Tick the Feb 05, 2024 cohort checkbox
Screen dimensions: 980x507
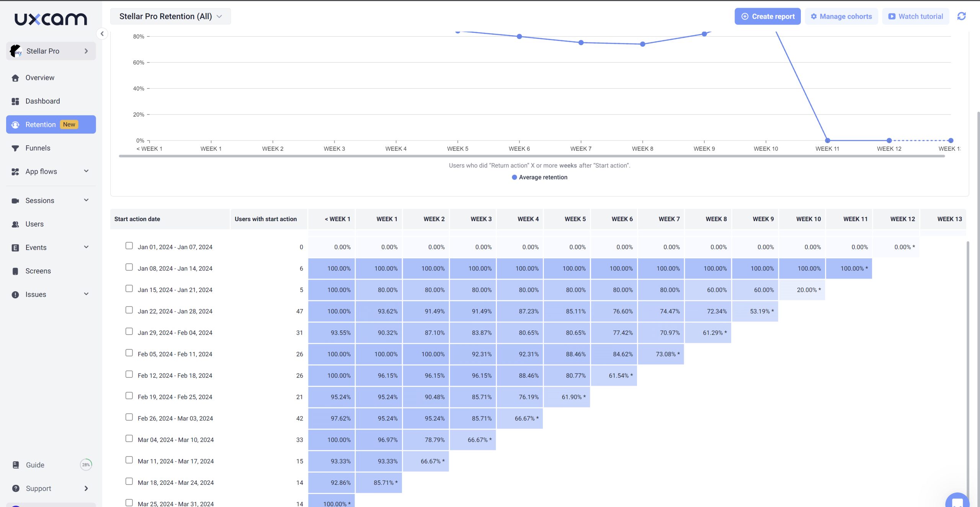129,353
